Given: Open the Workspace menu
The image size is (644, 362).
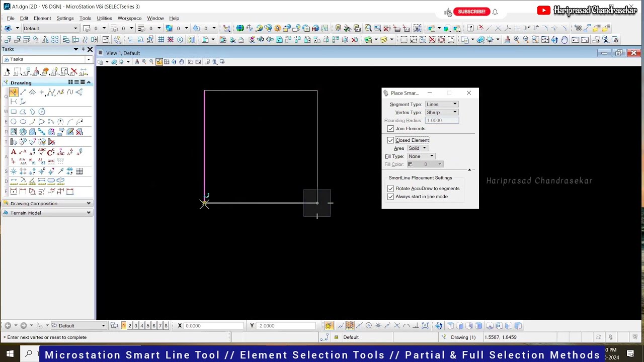Looking at the screenshot, I should coord(129,18).
